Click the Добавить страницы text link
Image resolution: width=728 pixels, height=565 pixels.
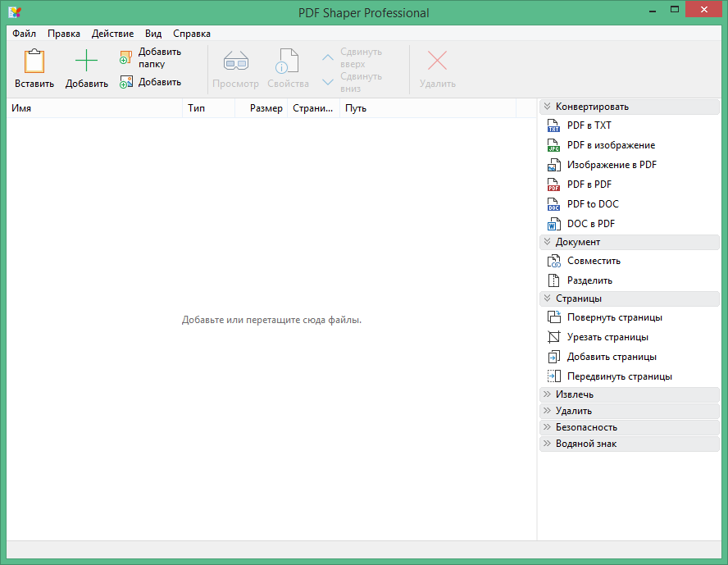[612, 357]
